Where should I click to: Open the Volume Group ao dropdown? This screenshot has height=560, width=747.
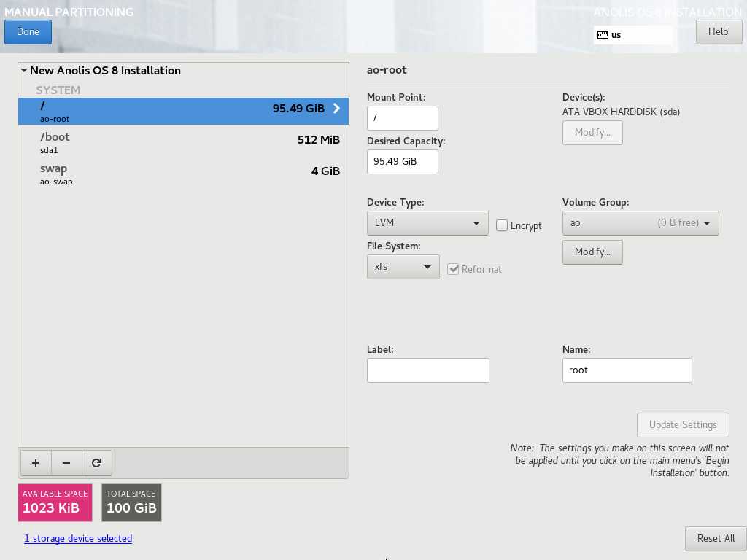[x=640, y=223]
